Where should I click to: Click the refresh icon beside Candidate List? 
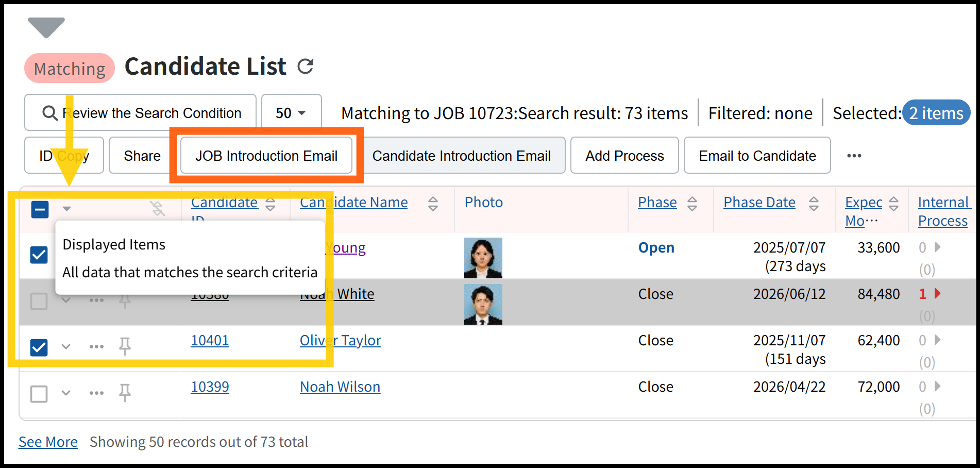pos(306,66)
